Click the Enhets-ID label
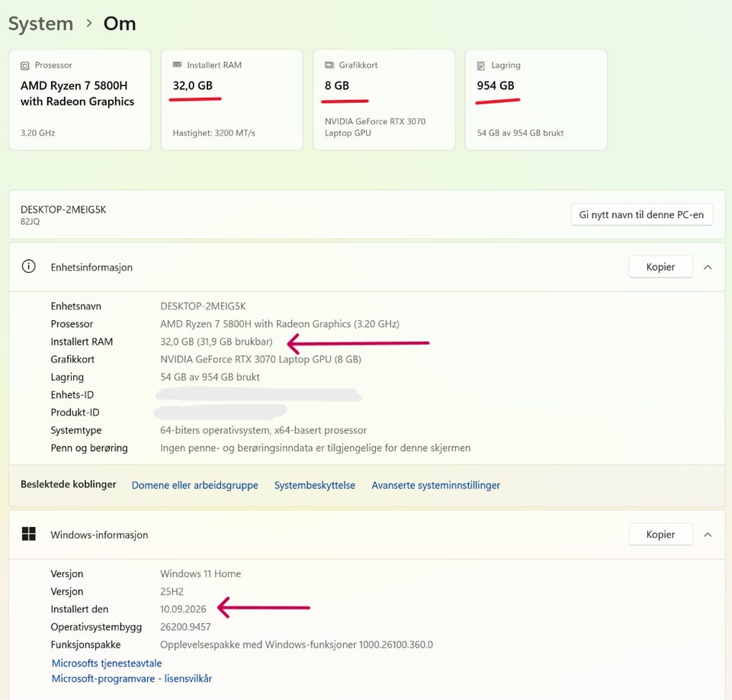Image resolution: width=732 pixels, height=700 pixels. pos(72,395)
